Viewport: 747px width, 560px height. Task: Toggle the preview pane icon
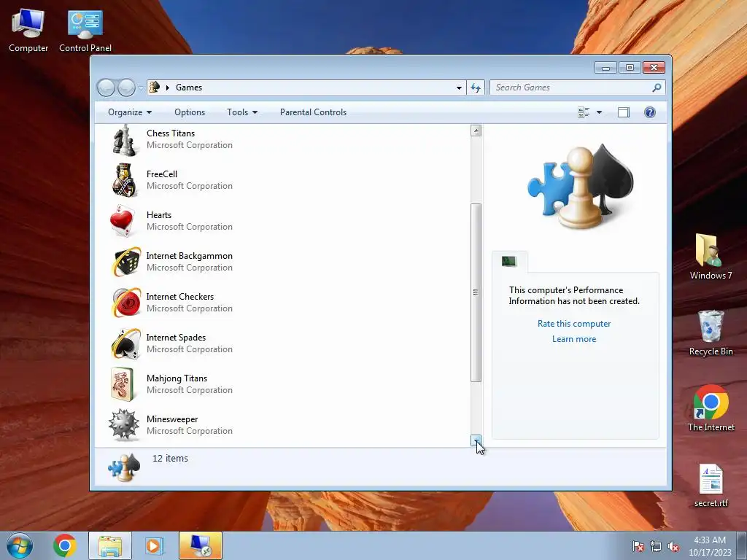pyautogui.click(x=624, y=112)
